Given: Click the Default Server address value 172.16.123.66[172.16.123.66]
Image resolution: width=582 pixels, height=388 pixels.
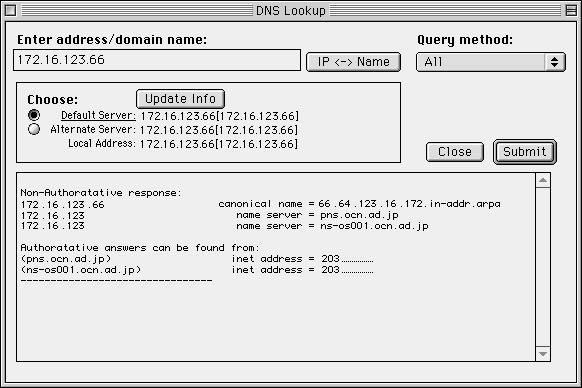Looking at the screenshot, I should 219,116.
